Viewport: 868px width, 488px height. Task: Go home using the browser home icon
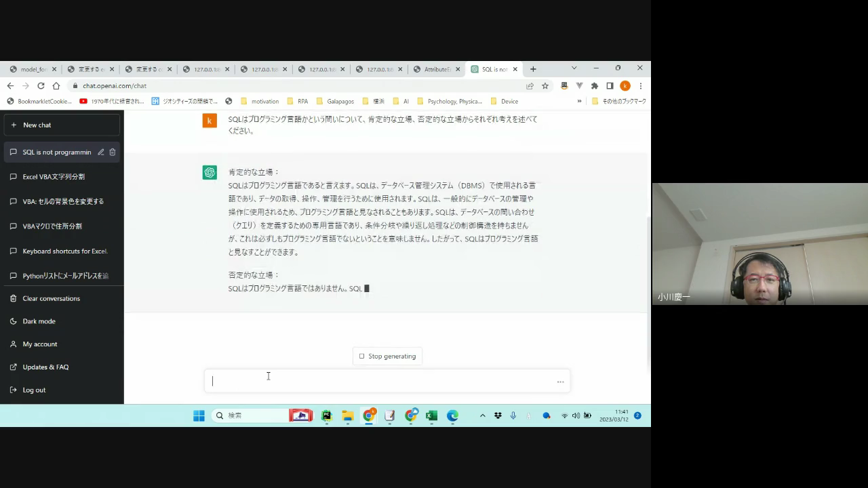[56, 86]
